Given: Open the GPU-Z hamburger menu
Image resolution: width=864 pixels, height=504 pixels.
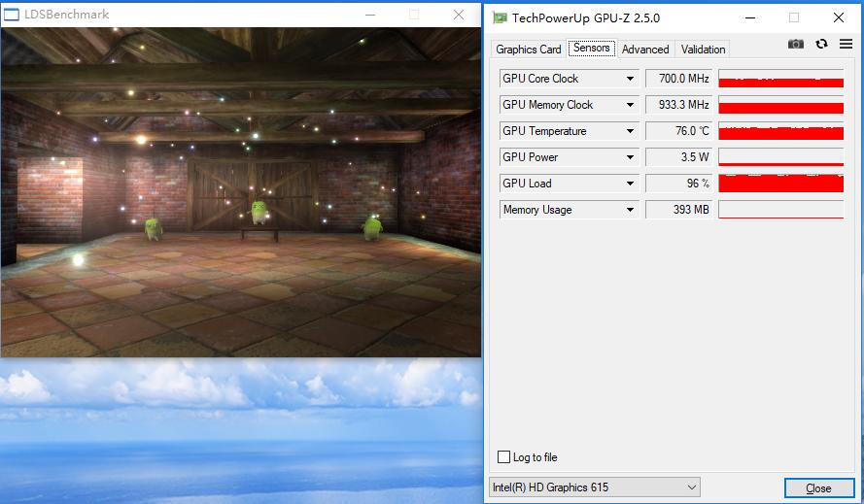Looking at the screenshot, I should tap(846, 44).
